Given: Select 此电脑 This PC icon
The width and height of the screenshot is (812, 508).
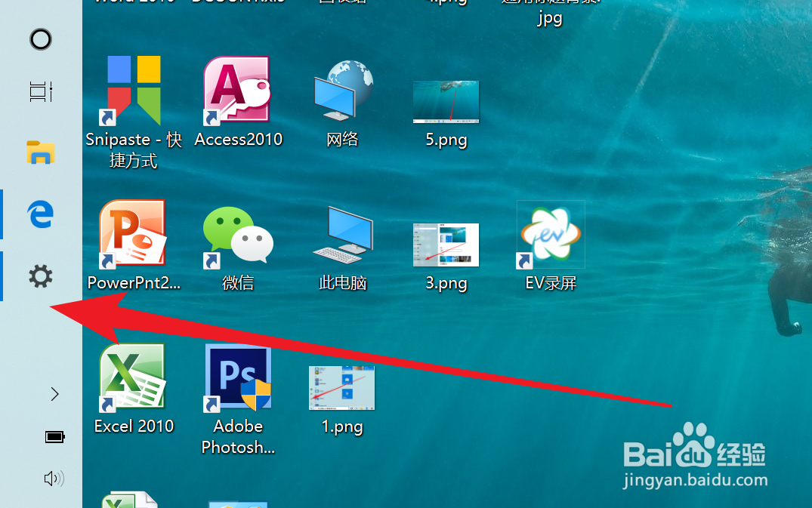Looking at the screenshot, I should click(x=342, y=236).
